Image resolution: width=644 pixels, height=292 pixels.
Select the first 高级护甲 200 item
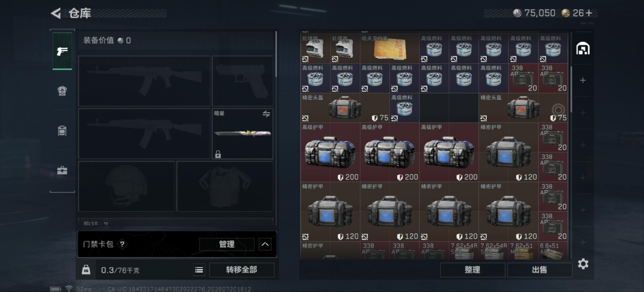[330, 152]
